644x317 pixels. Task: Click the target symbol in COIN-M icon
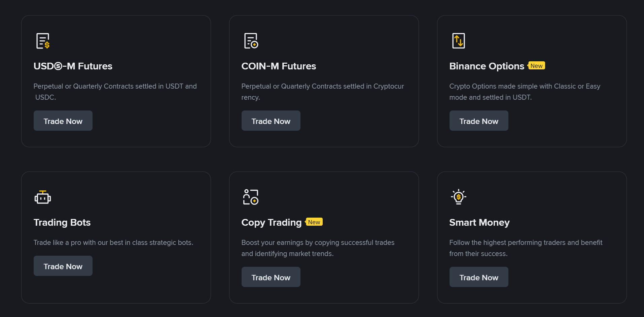tap(254, 44)
